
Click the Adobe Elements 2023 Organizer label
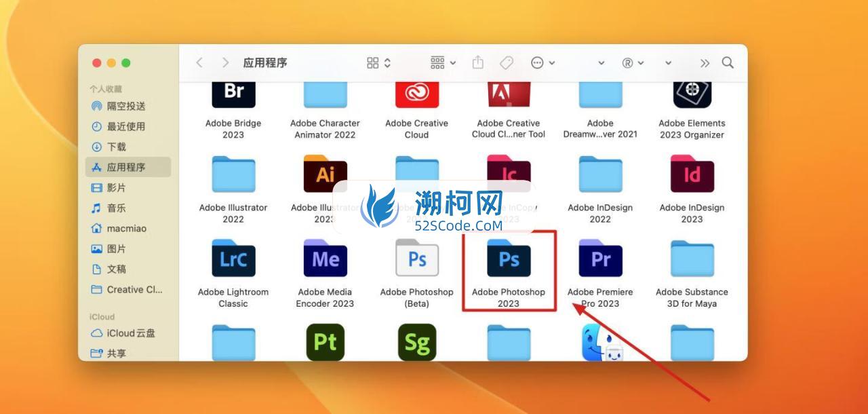pyautogui.click(x=692, y=129)
